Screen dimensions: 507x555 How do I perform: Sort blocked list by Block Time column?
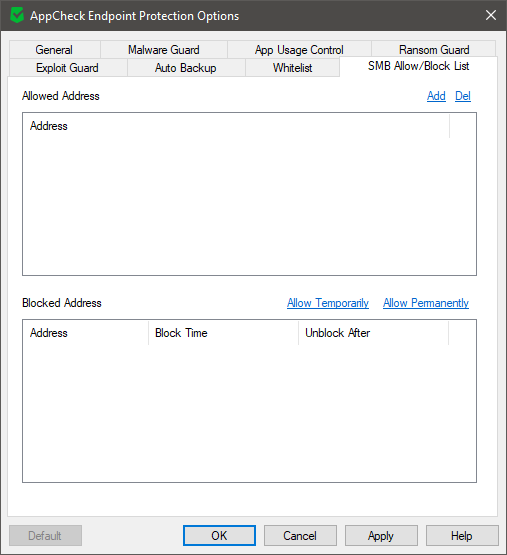(223, 333)
